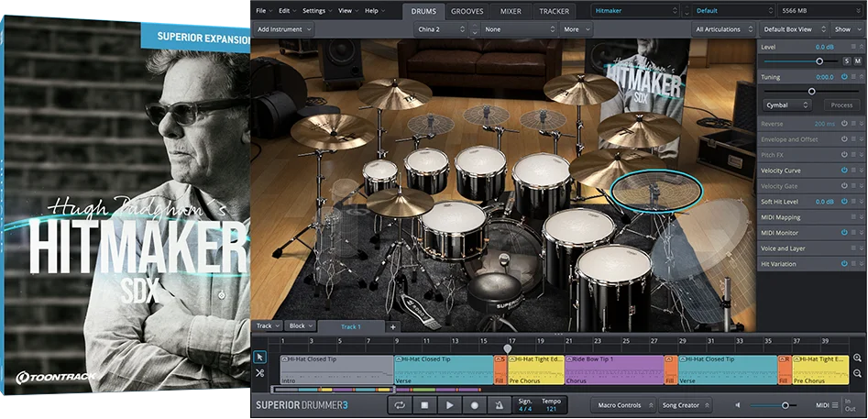
Task: Open the Hitmaker library selector
Action: point(635,10)
